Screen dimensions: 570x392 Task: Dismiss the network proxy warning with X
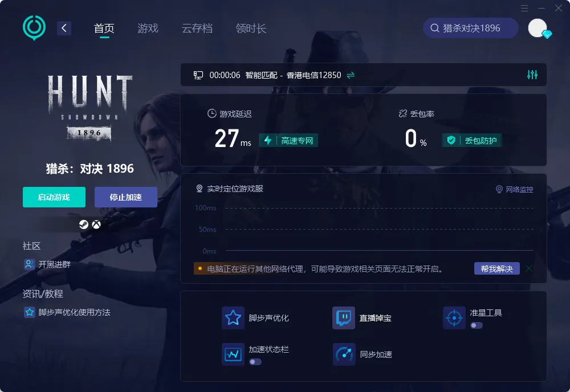[529, 268]
